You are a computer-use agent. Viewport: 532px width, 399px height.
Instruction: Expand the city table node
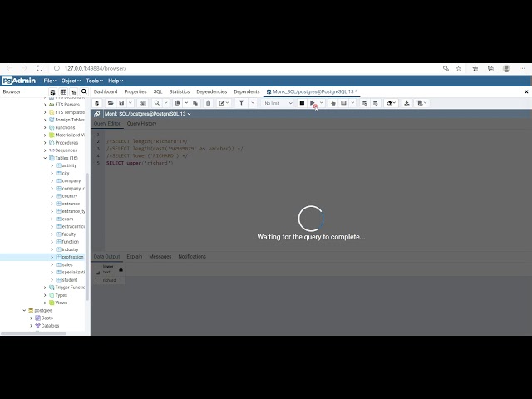pos(52,174)
